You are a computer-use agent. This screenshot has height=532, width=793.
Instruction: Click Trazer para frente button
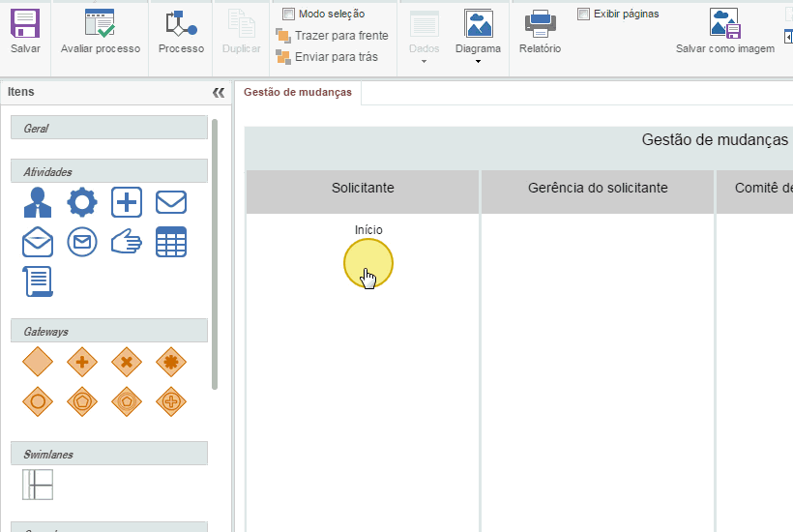[332, 36]
